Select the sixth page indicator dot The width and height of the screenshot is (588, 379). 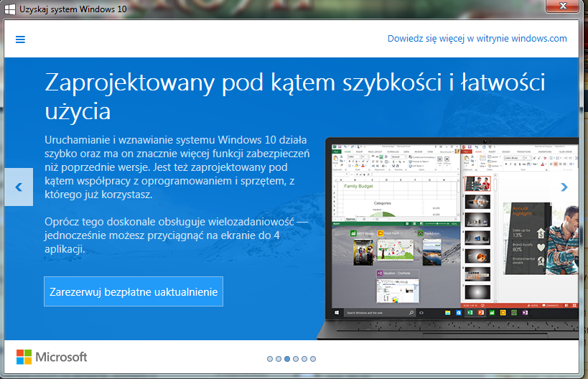313,359
